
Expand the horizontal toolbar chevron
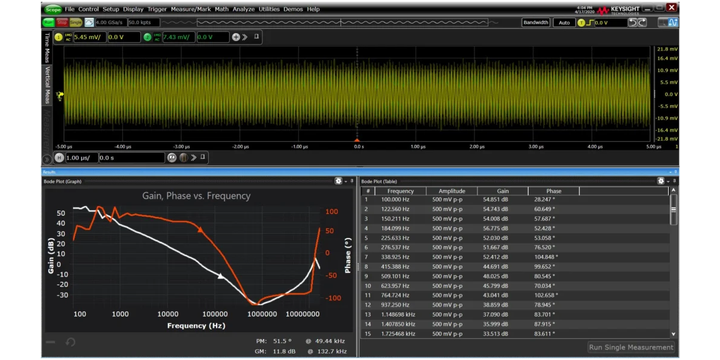tap(193, 158)
